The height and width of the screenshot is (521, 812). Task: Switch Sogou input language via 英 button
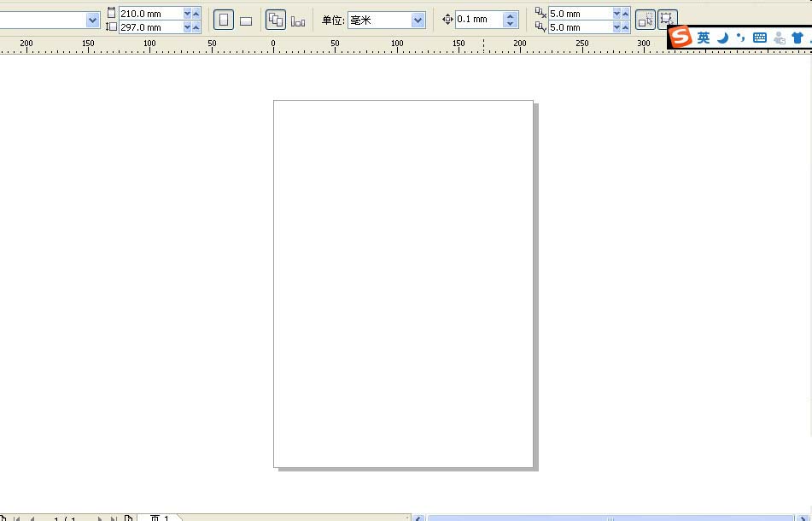pos(704,38)
